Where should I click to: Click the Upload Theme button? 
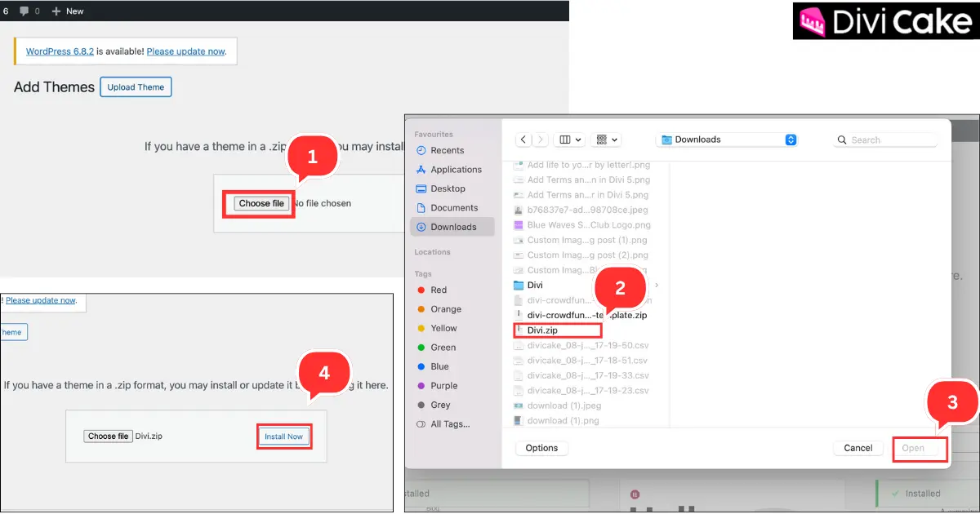pyautogui.click(x=136, y=87)
